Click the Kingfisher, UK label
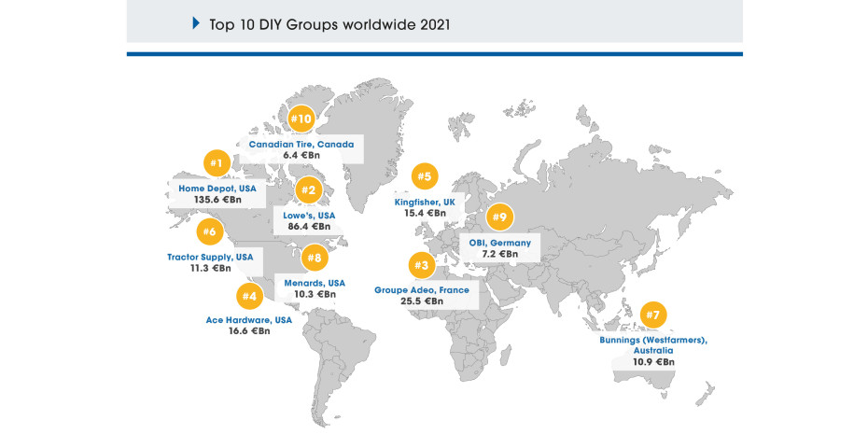 coord(424,202)
